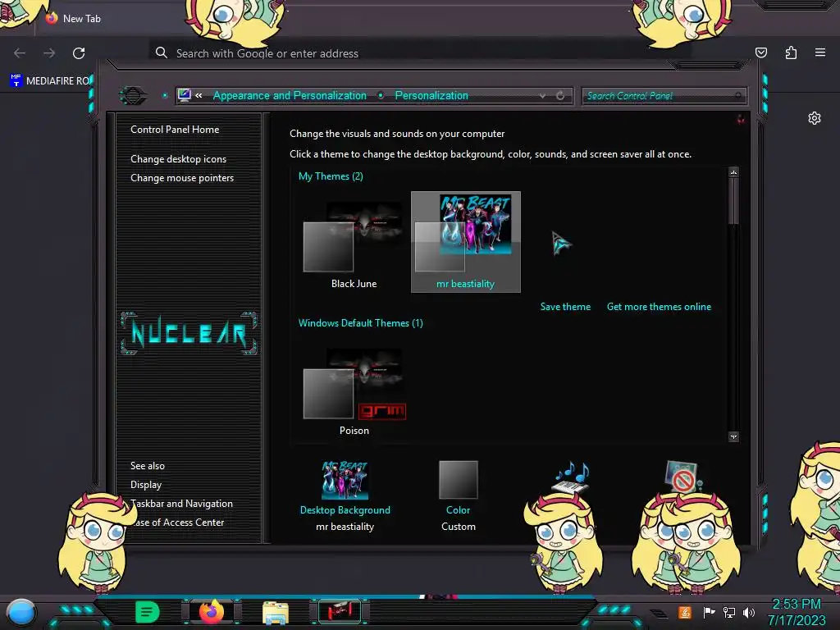Screen dimensions: 840x630
Task: Open Action Center flag tray icon
Action: pyautogui.click(x=709, y=612)
